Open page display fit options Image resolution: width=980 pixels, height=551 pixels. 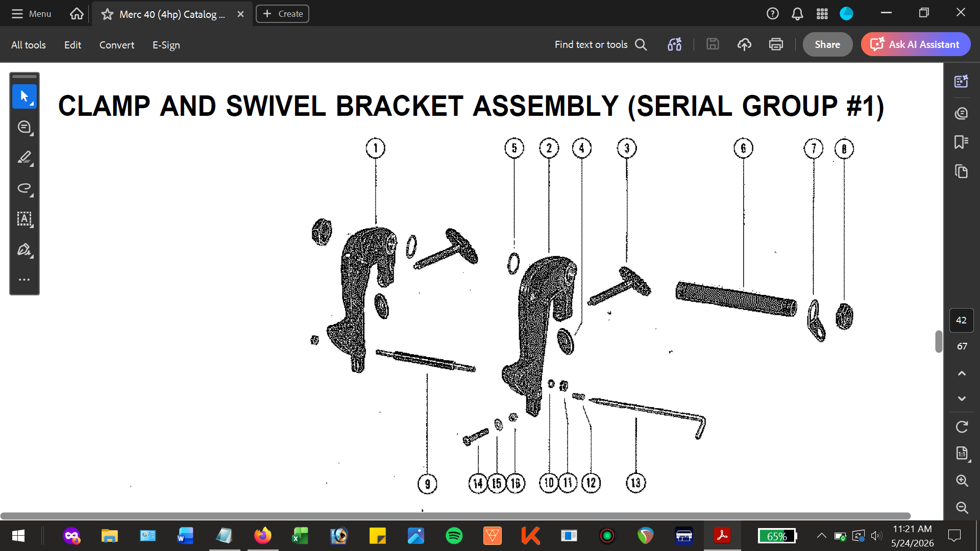(962, 453)
